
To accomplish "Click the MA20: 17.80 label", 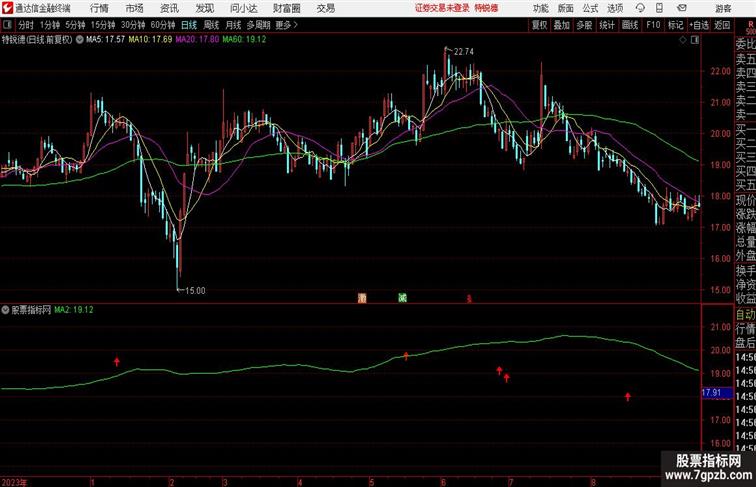I will point(197,40).
